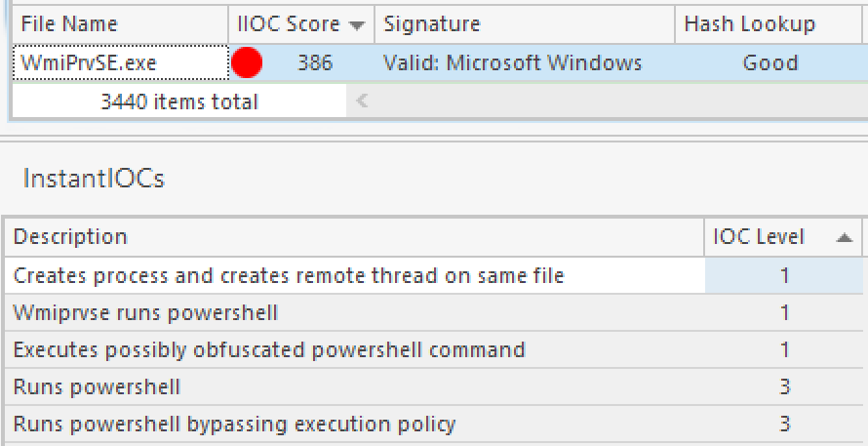Click the IIOC score value 386
The image size is (868, 446).
314,63
